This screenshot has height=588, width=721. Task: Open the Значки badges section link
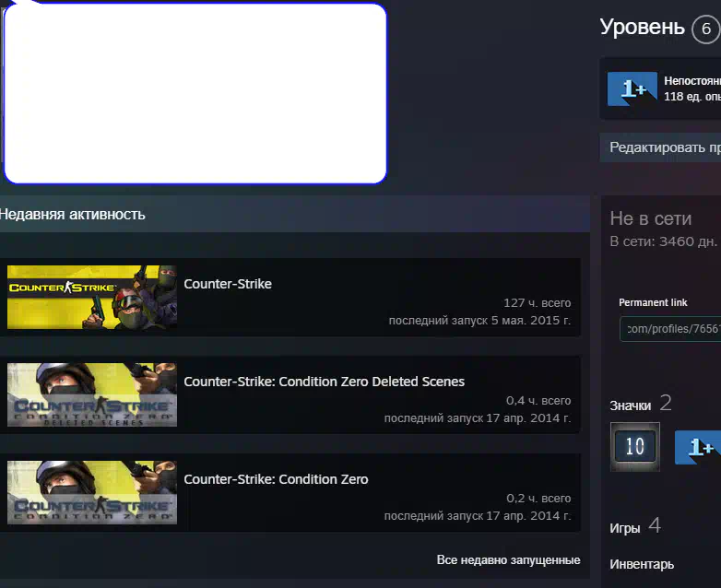click(631, 406)
